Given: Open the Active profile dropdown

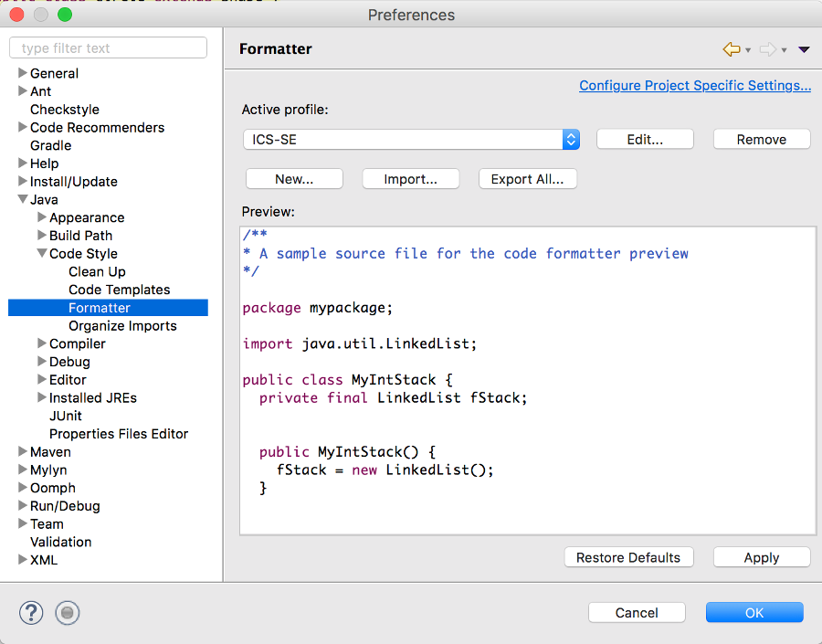Looking at the screenshot, I should pyautogui.click(x=570, y=139).
